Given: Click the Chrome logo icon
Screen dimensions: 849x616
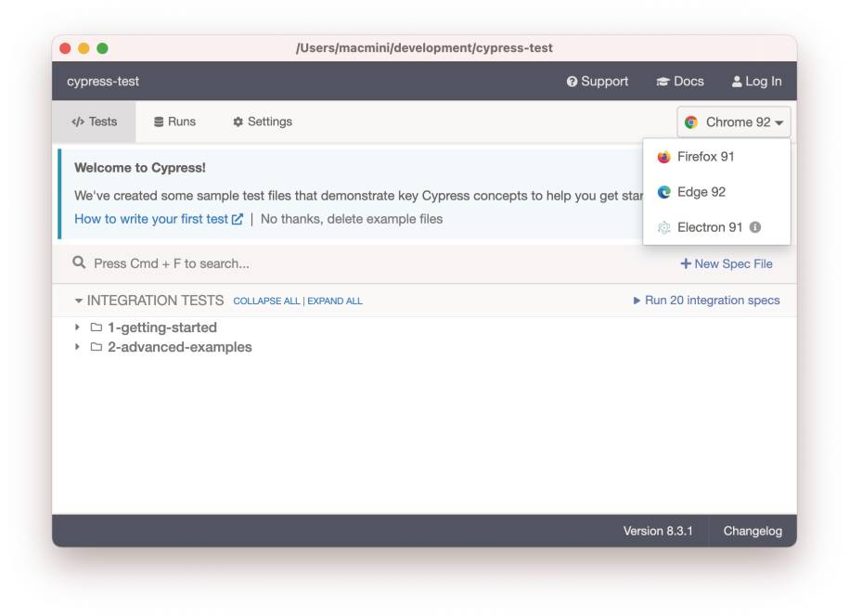Looking at the screenshot, I should (691, 122).
